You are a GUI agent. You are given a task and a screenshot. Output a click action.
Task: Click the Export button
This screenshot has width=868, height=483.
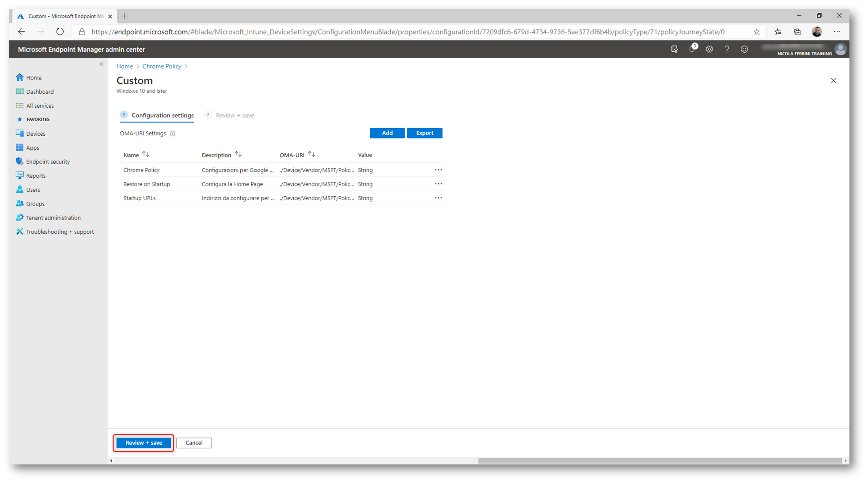[x=425, y=133]
